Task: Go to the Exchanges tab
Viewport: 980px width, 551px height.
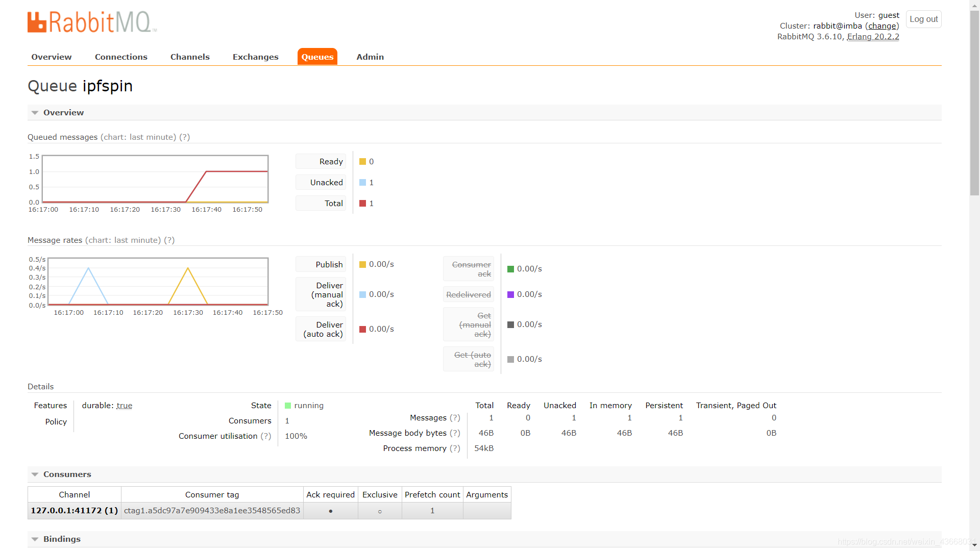Action: 256,57
